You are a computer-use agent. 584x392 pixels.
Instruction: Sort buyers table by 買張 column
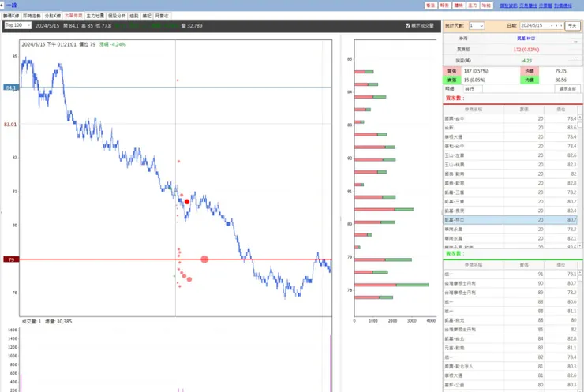pyautogui.click(x=524, y=110)
